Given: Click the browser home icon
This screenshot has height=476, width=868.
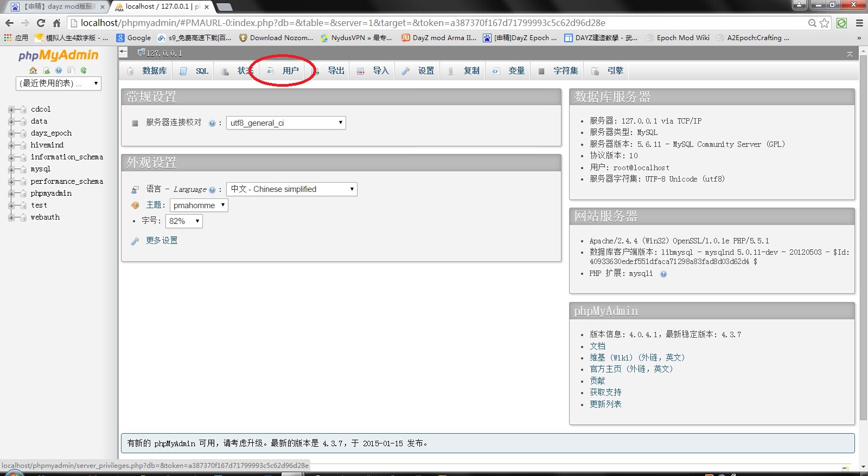Looking at the screenshot, I should (x=56, y=23).
